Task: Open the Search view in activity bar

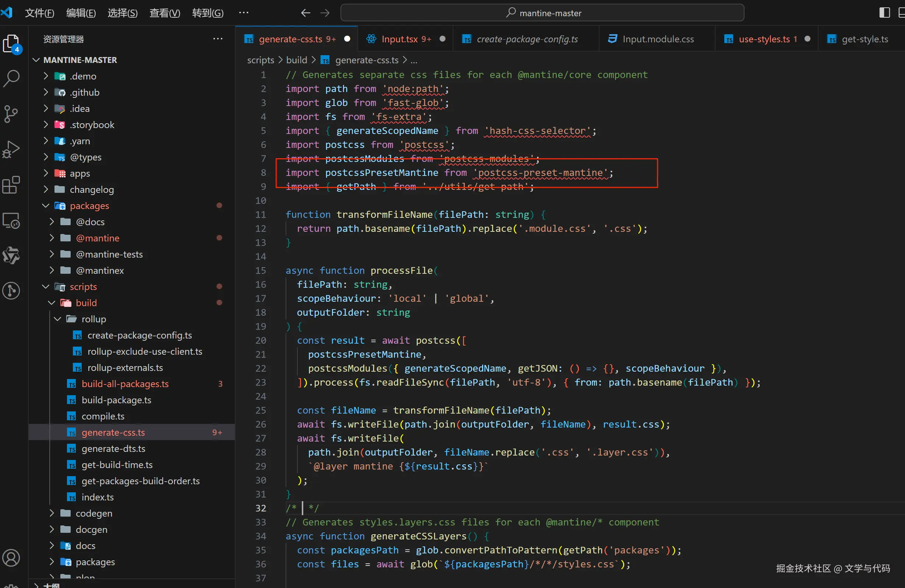Action: click(11, 78)
